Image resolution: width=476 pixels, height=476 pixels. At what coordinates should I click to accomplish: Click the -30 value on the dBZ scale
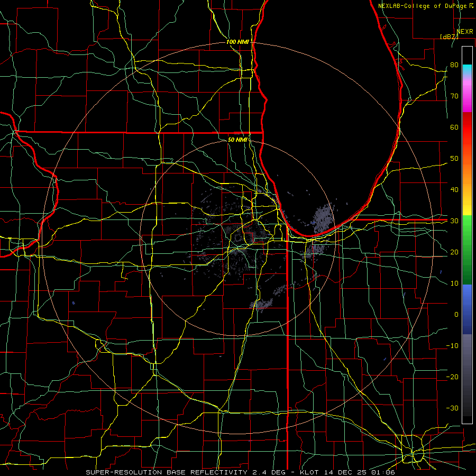pyautogui.click(x=452, y=408)
